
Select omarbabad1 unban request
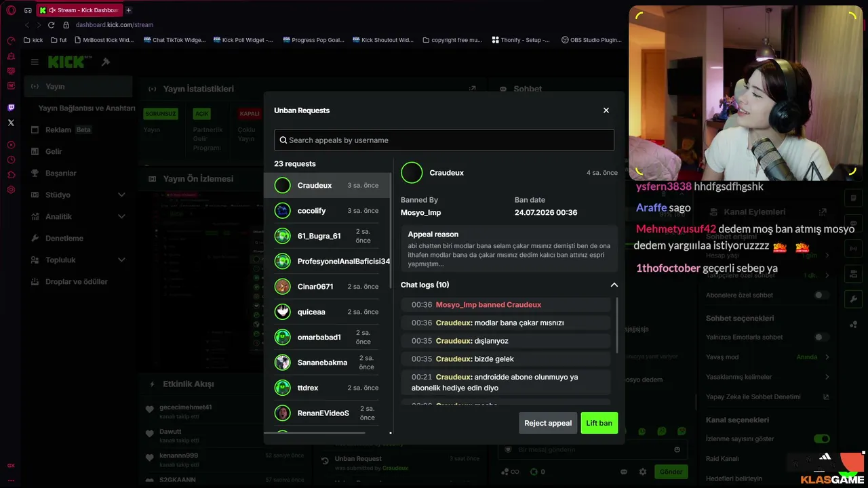tap(328, 337)
